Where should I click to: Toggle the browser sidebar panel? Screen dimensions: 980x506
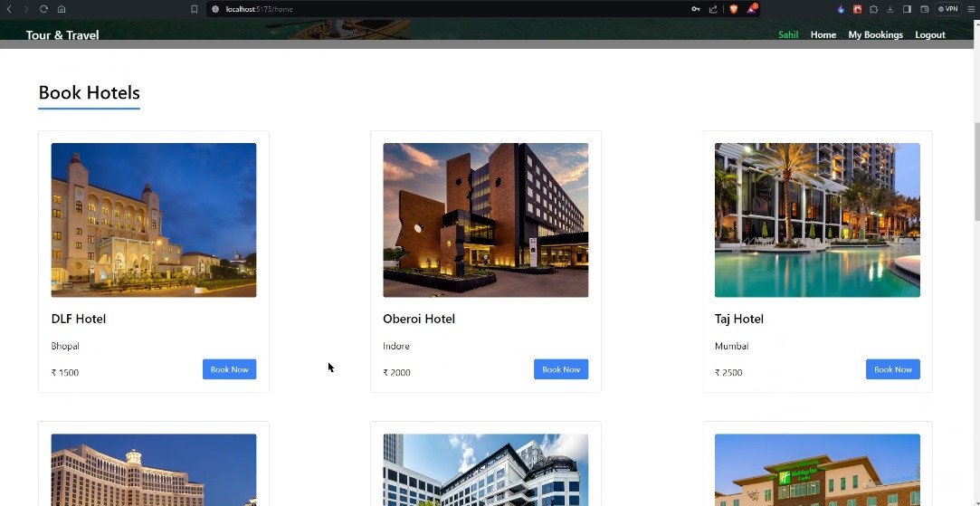[908, 9]
